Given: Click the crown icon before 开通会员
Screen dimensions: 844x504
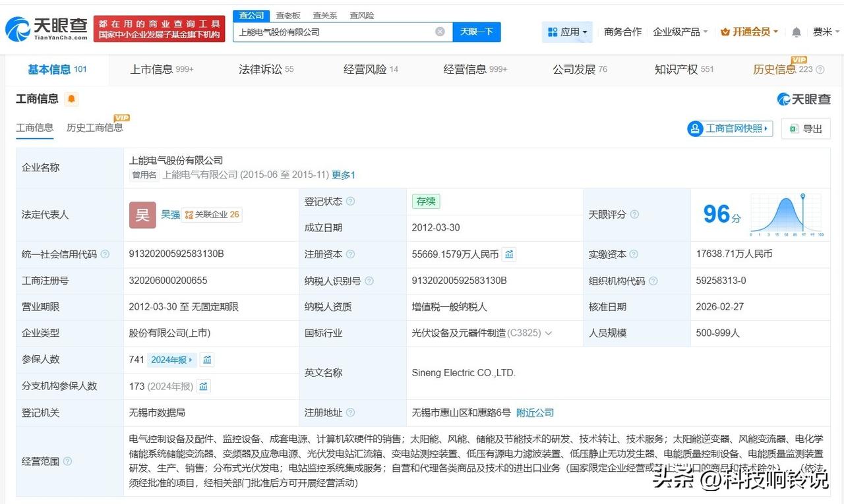Looking at the screenshot, I should click(725, 32).
